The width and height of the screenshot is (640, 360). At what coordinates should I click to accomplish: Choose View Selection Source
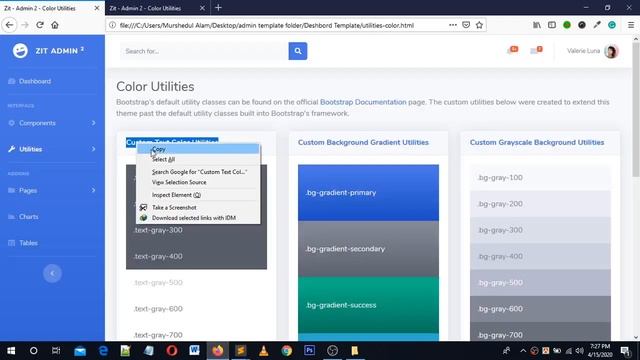tap(198, 182)
